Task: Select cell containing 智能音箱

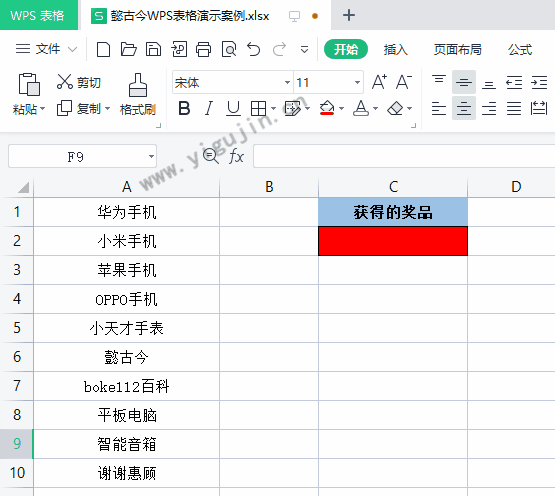Action: (126, 444)
